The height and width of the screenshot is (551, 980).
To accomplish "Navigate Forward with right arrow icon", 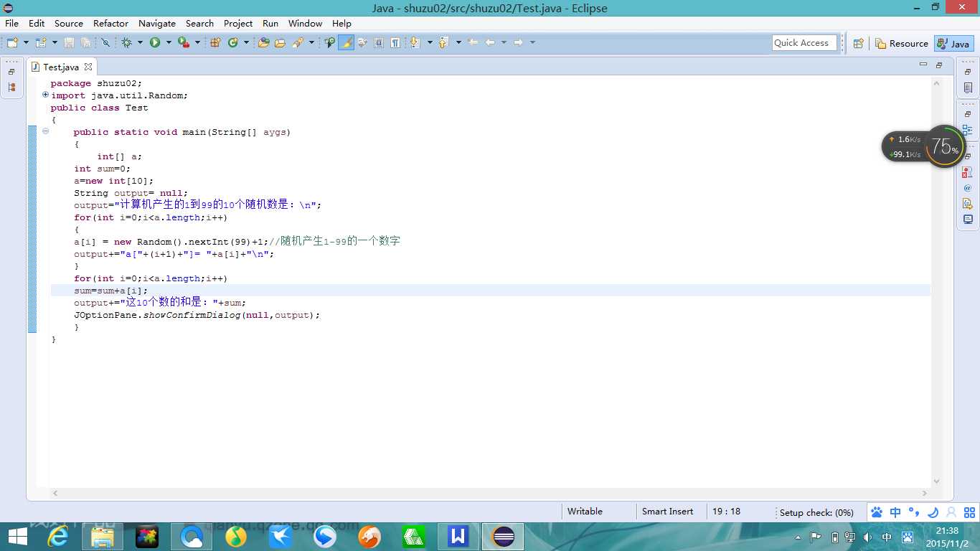I will pyautogui.click(x=518, y=42).
